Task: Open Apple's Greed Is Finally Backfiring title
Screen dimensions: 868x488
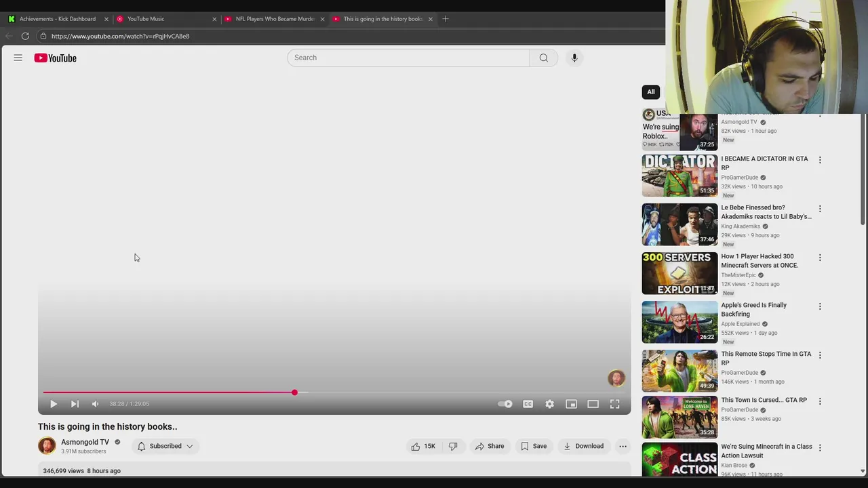Action: coord(754,310)
